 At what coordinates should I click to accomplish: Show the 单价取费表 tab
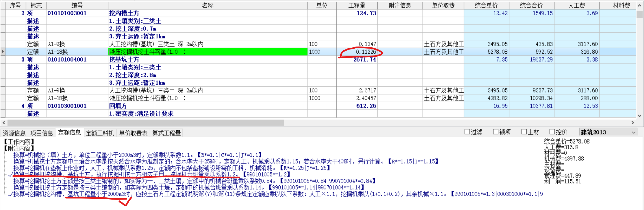coord(133,133)
